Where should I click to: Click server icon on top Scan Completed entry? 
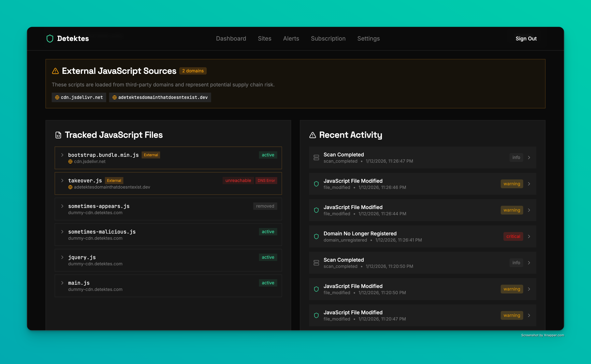pos(316,158)
